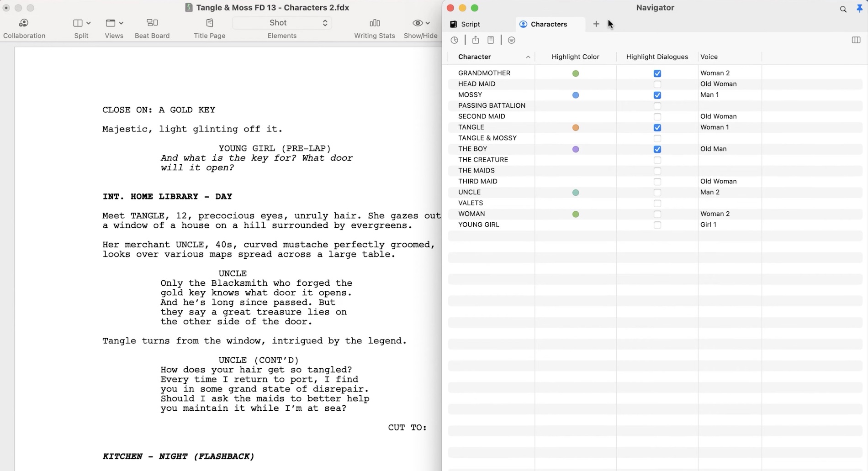Sort by the Character column header

(x=475, y=57)
